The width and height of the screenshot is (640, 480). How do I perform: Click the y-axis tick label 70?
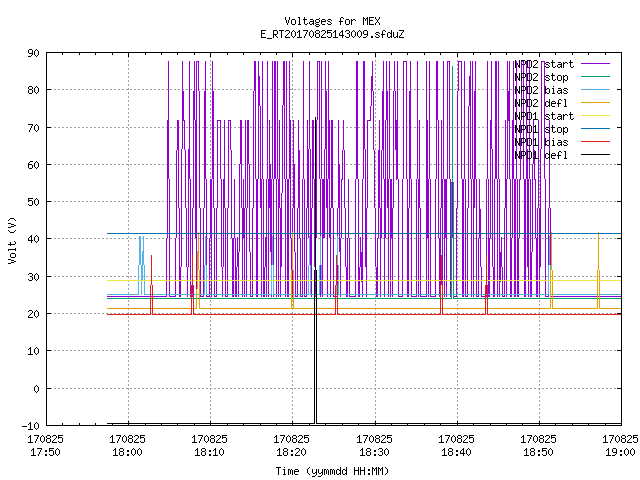33,128
